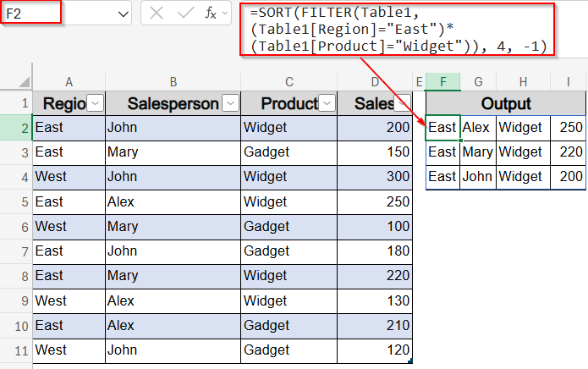This screenshot has height=369, width=588.
Task: Select Sales cell showing 300
Action: click(x=375, y=177)
